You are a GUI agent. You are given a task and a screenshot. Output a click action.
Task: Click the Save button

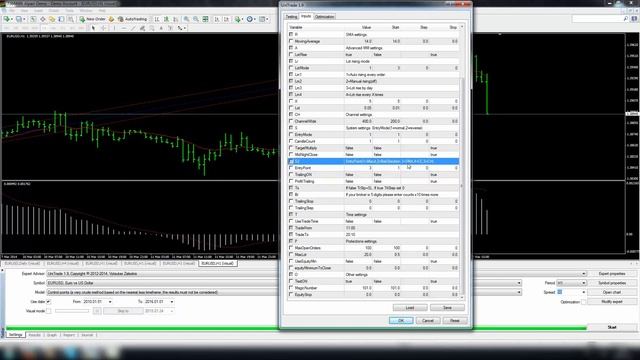click(447, 307)
